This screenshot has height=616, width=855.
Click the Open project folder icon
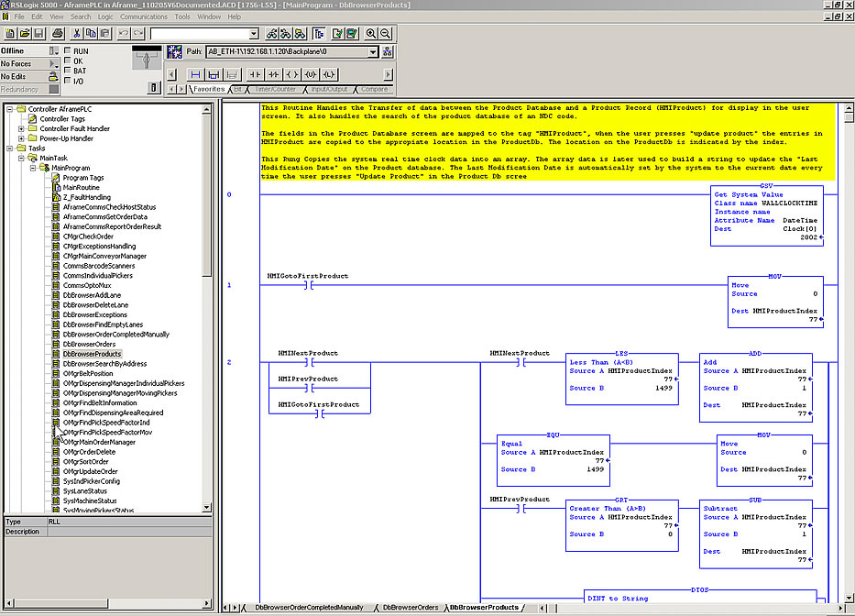tap(25, 34)
